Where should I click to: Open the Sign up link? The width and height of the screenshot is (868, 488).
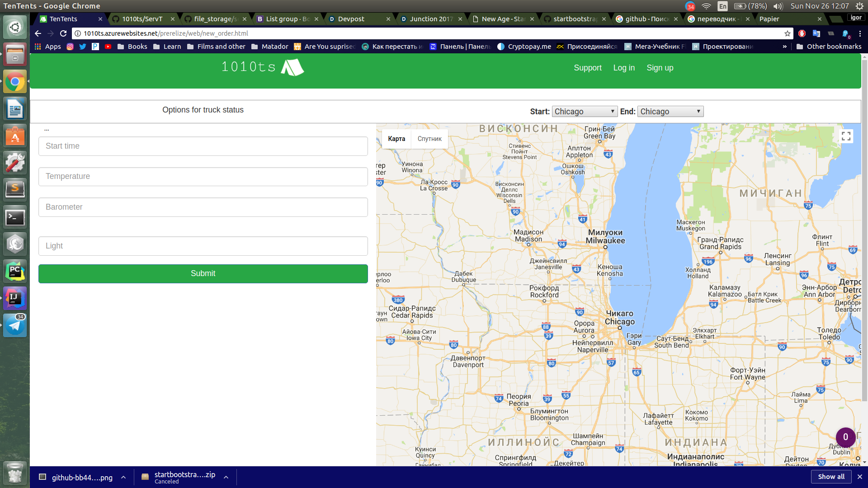pos(660,68)
